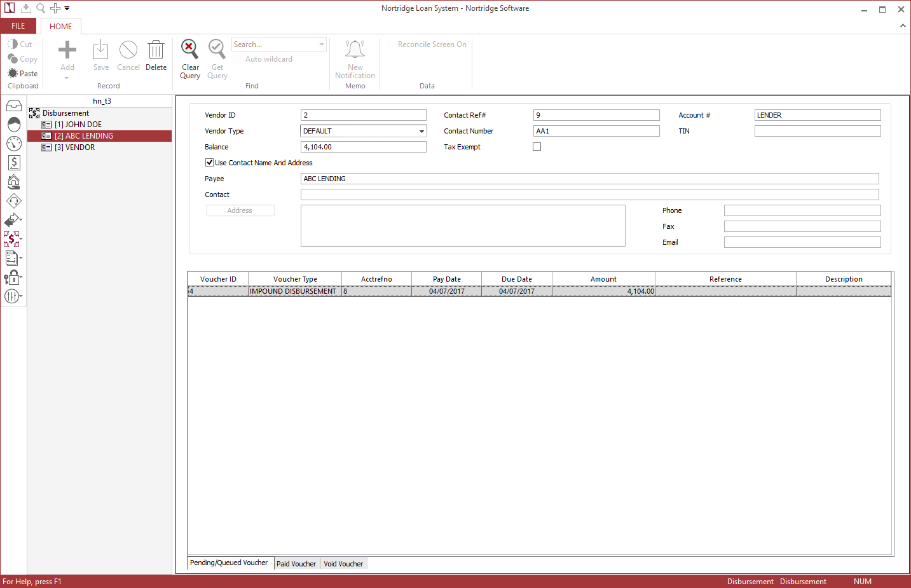
Task: Click the Fax input field
Action: click(802, 226)
